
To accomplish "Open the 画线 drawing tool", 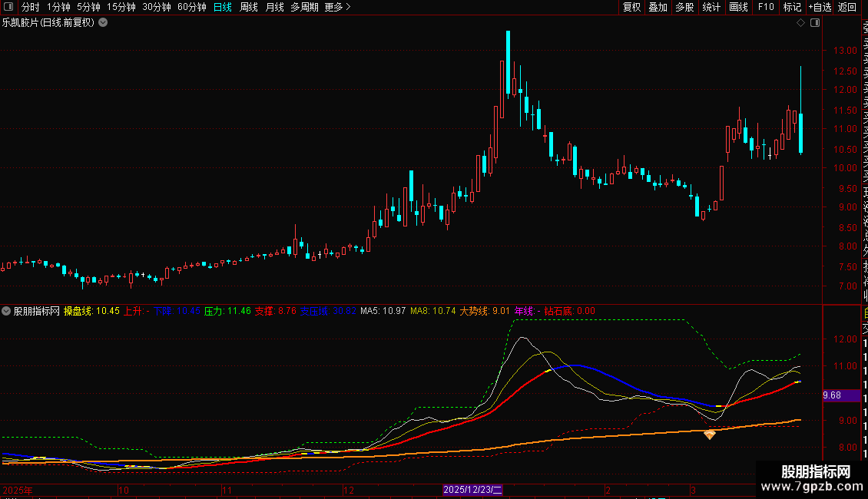I will point(738,7).
